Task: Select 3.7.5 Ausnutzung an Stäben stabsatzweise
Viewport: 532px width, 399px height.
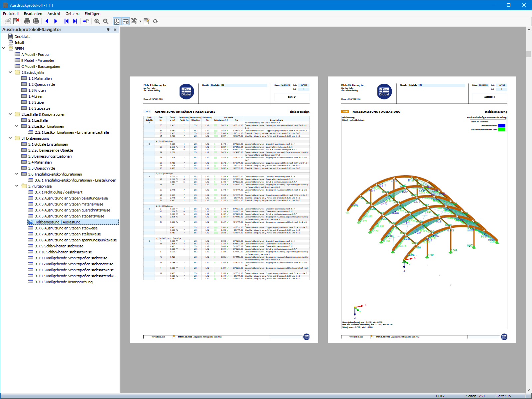Action: coord(69,216)
